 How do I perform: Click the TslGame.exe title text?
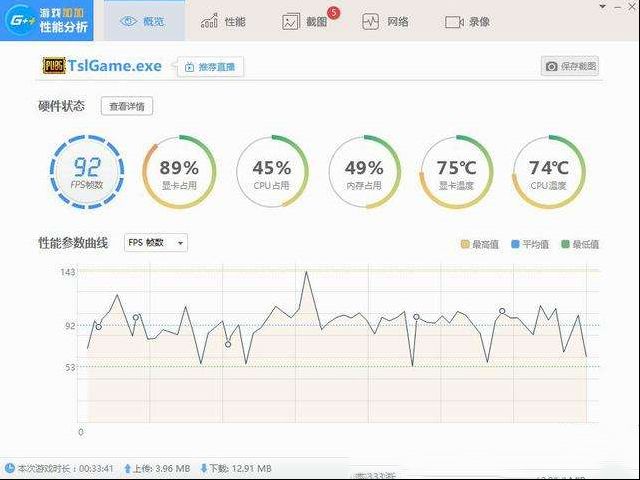coord(115,66)
